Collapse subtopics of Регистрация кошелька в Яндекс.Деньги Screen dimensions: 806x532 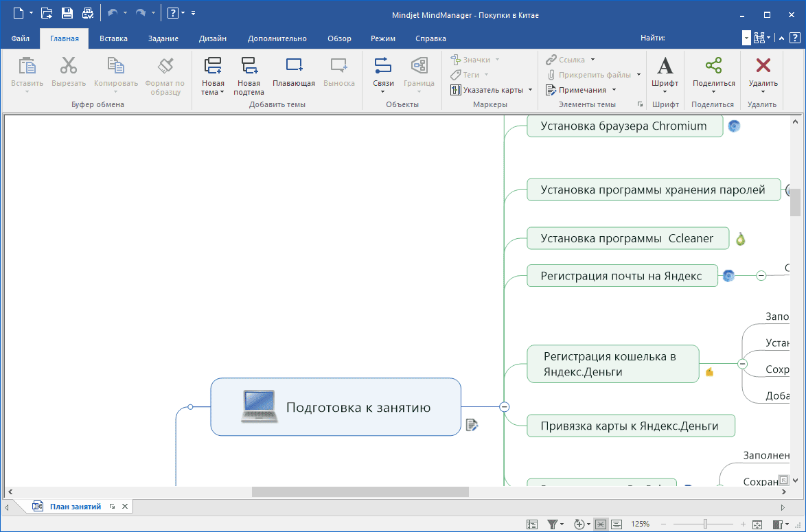(x=742, y=364)
